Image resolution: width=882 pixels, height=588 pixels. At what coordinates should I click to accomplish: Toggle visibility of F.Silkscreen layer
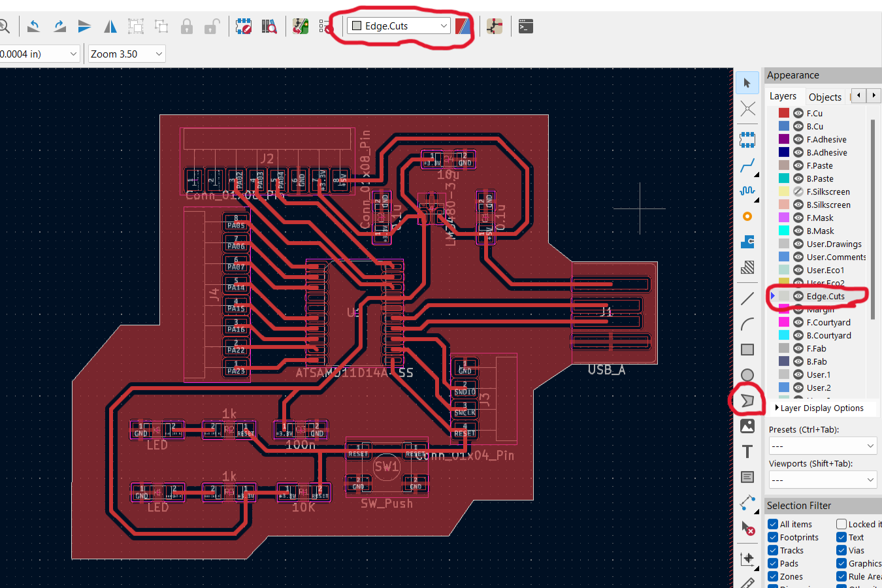coord(798,191)
